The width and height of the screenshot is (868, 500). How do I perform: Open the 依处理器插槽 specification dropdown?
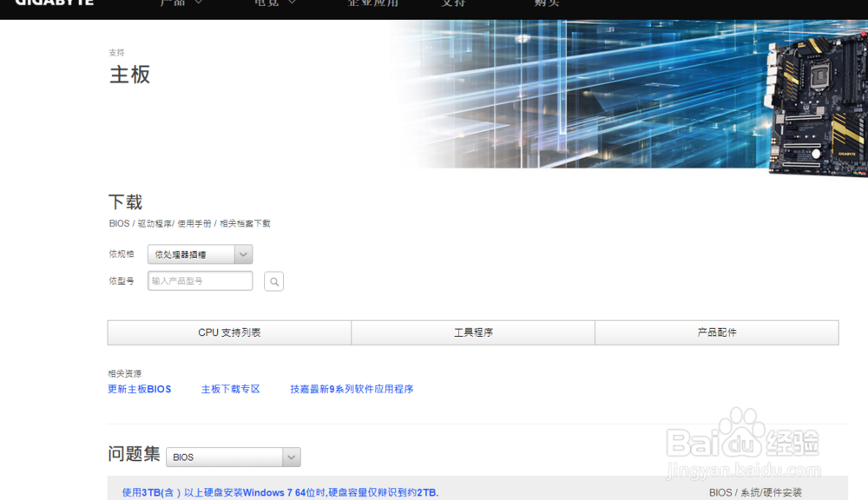(x=199, y=253)
